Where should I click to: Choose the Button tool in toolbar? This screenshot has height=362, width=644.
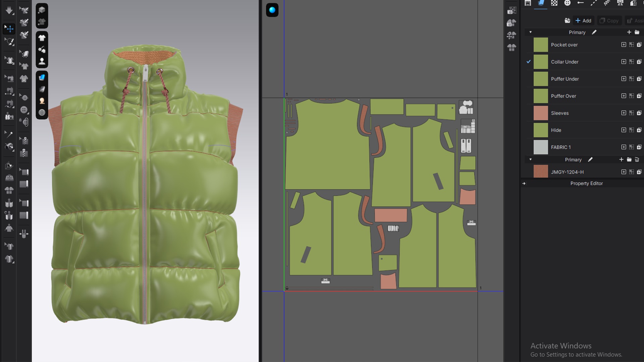pos(24,110)
